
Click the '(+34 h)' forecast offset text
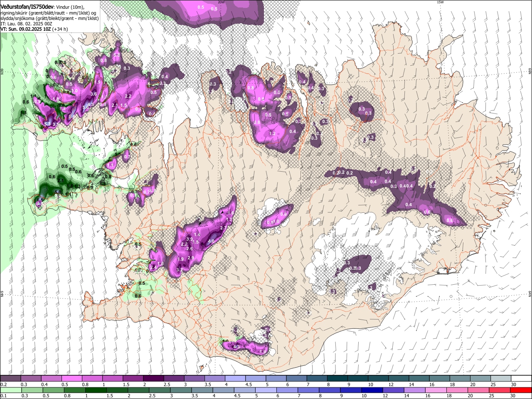coord(60,30)
